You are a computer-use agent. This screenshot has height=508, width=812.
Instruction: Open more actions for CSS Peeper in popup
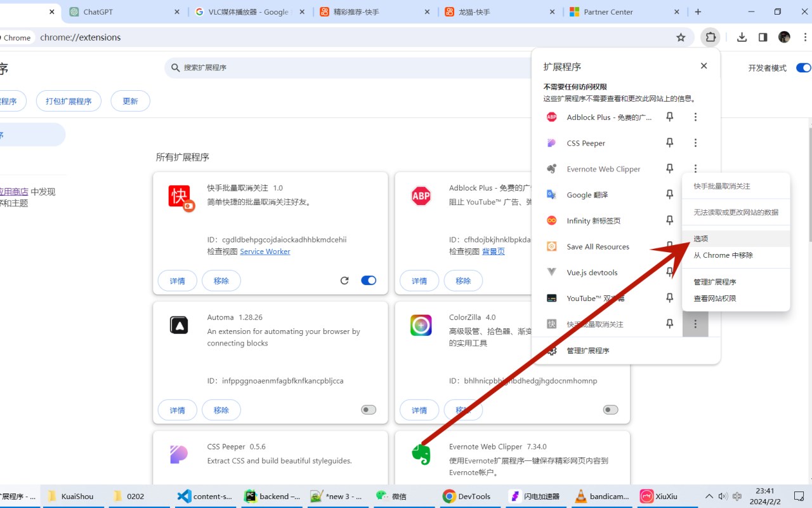[695, 143]
